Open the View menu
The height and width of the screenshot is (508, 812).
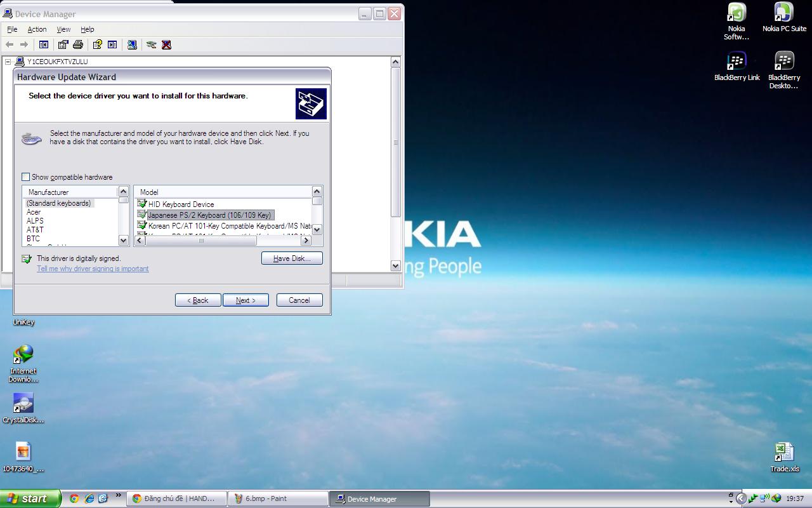click(63, 29)
